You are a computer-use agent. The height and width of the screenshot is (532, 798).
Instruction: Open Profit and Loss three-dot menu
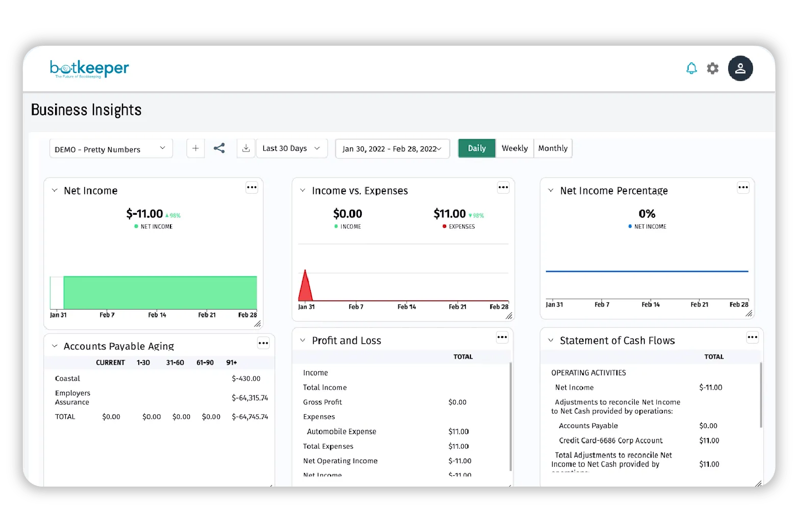click(502, 337)
